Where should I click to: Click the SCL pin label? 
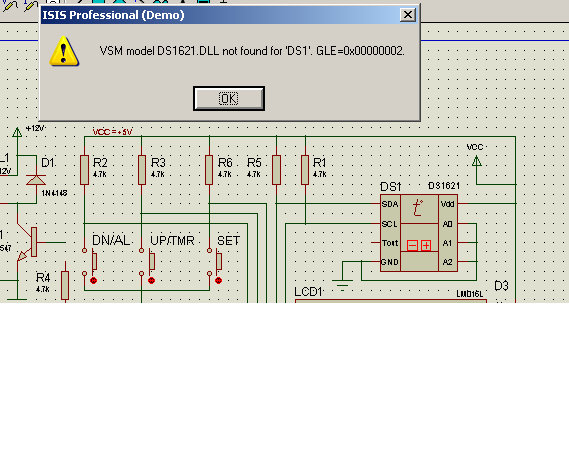pos(389,224)
